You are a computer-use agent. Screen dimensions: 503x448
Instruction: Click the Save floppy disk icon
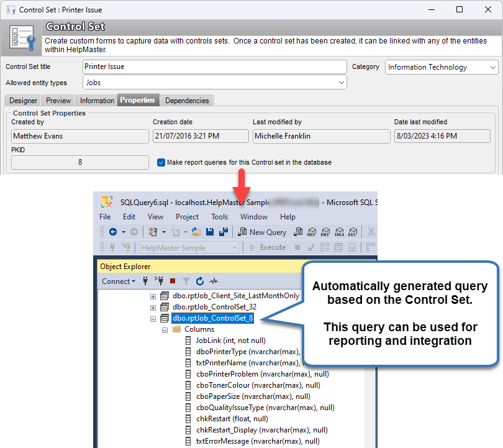tap(210, 232)
